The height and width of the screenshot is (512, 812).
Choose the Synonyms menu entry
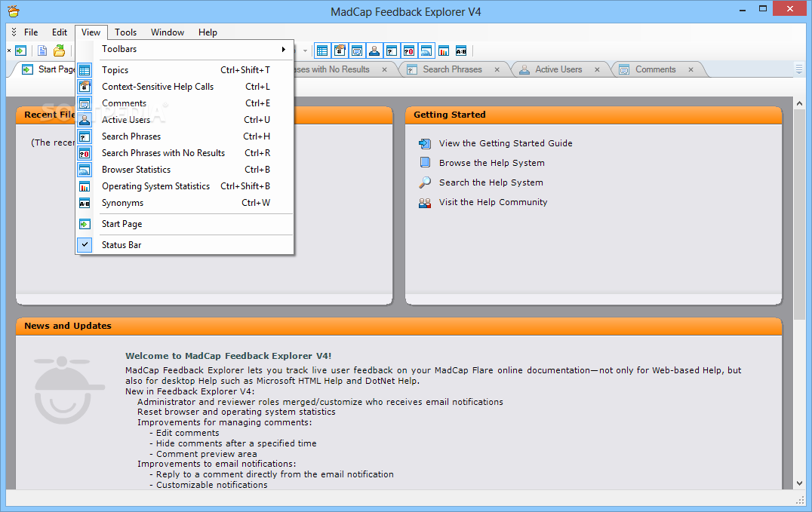tap(185, 202)
